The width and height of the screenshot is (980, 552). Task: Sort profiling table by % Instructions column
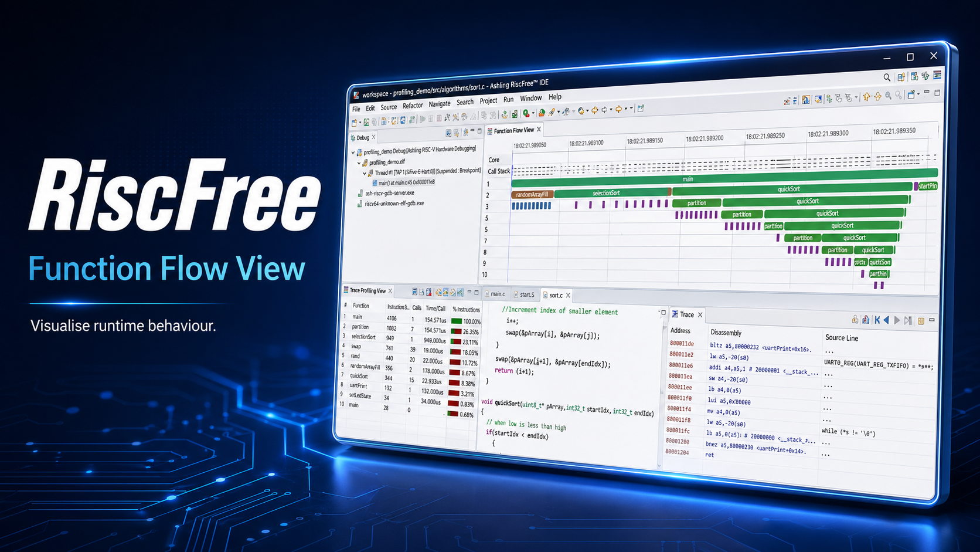[466, 309]
